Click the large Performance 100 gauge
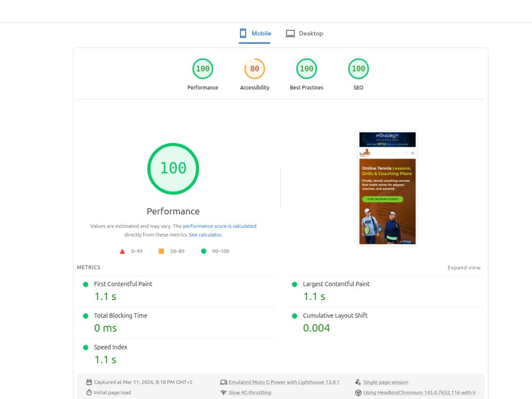Image resolution: width=532 pixels, height=399 pixels. 173,169
